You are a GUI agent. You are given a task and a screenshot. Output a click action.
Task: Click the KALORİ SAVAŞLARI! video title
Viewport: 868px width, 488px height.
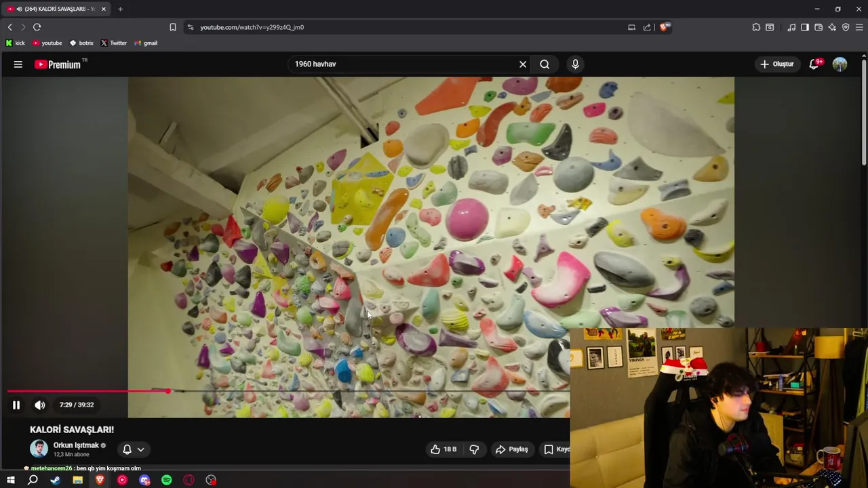click(x=72, y=430)
